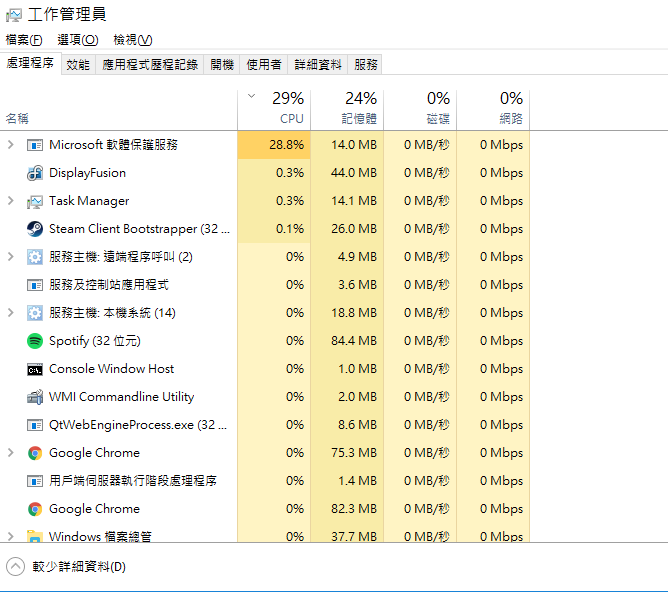Click the 18.8 MB memory cell
This screenshot has width=668, height=592.
point(347,313)
